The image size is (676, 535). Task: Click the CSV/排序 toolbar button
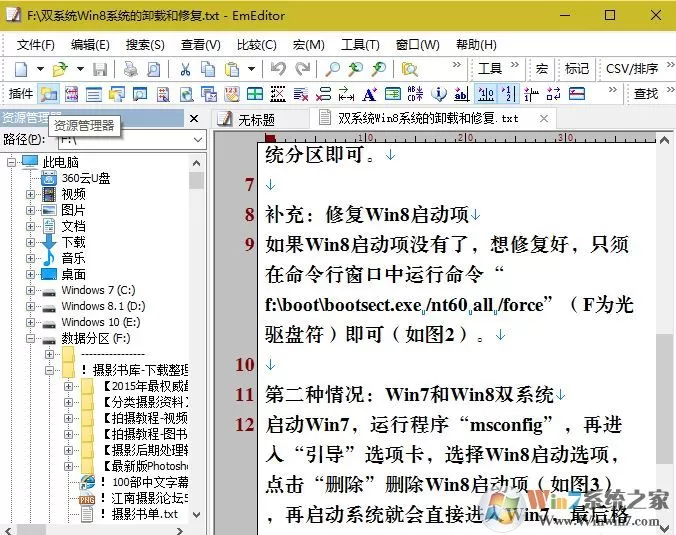pos(632,69)
